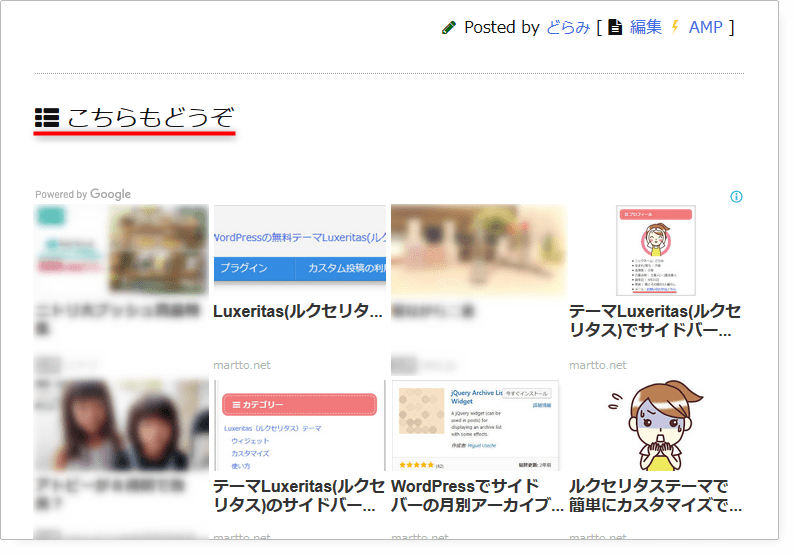Image resolution: width=794 pixels, height=555 pixels.
Task: Open the blurred ad with teal badge
Action: [122, 250]
